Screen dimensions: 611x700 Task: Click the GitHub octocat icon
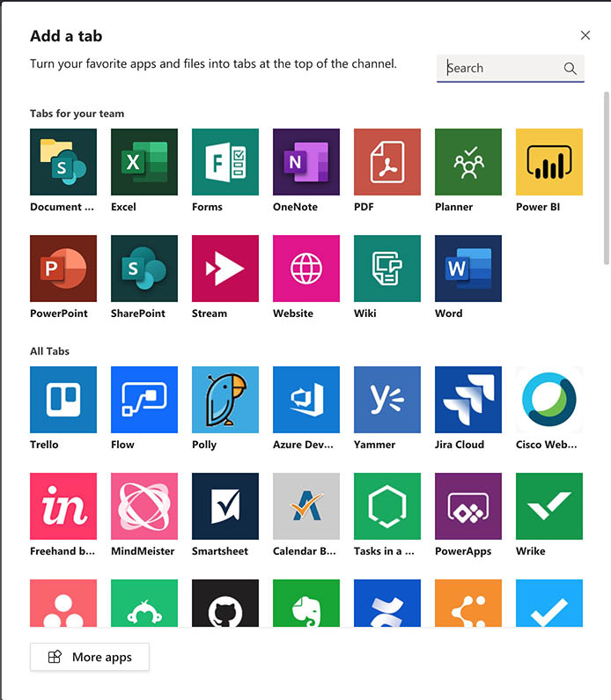pyautogui.click(x=225, y=604)
